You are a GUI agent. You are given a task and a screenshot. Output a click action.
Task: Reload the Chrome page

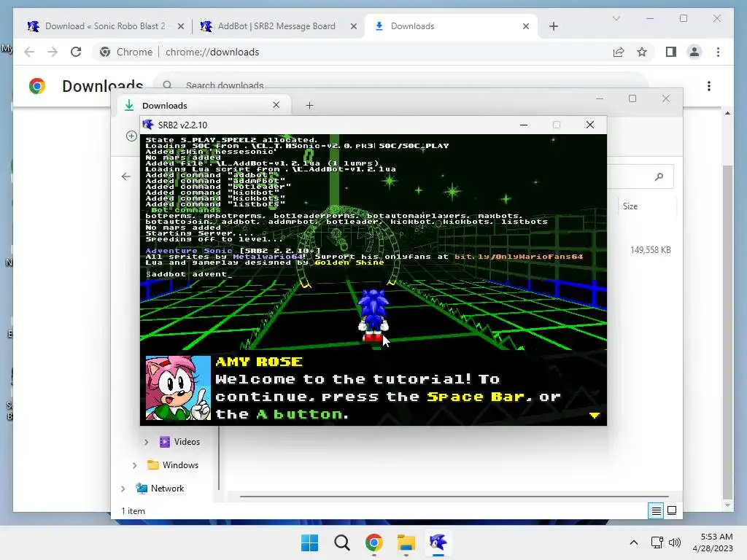(x=76, y=52)
